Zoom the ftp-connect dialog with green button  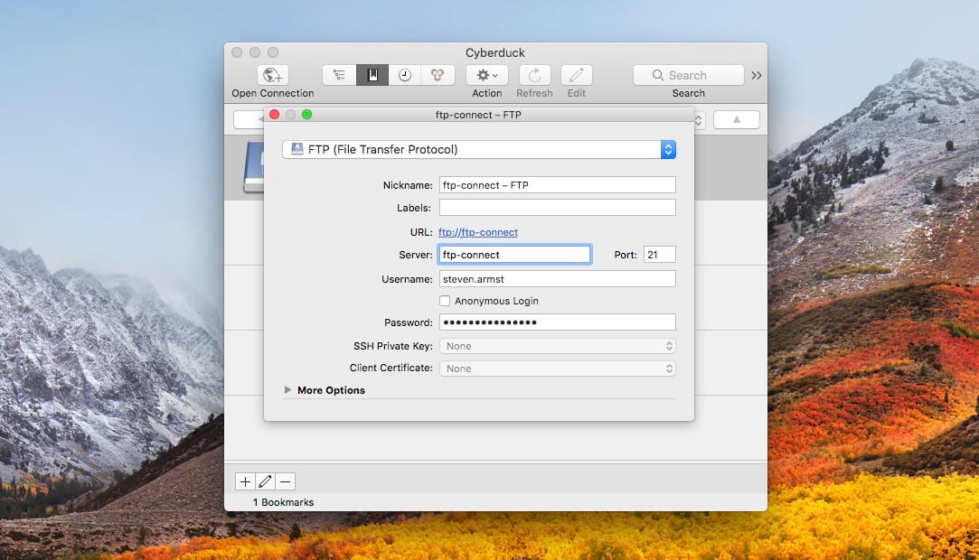(x=306, y=114)
